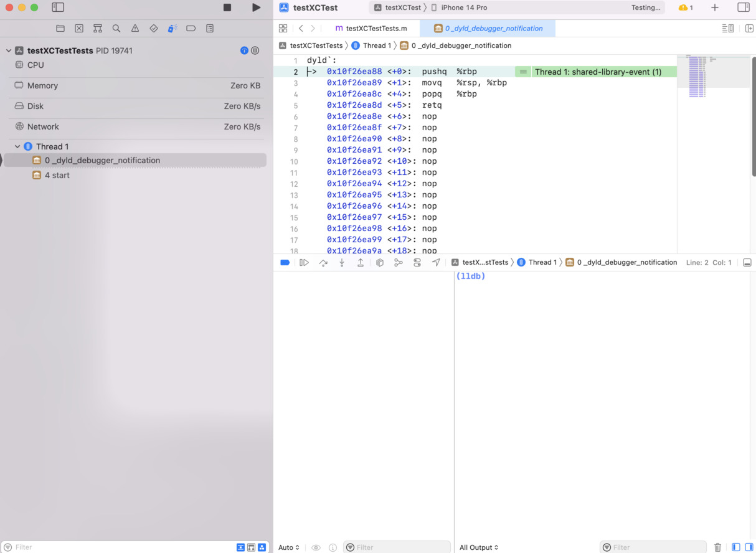Select the Debug navigator spray icon
Screen dimensions: 756x553
(172, 29)
